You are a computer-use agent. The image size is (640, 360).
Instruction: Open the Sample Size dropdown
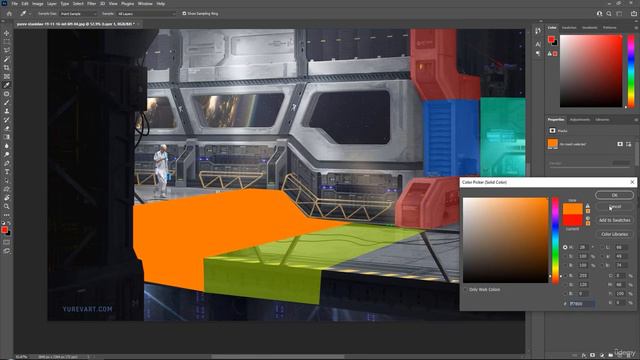tap(79, 13)
